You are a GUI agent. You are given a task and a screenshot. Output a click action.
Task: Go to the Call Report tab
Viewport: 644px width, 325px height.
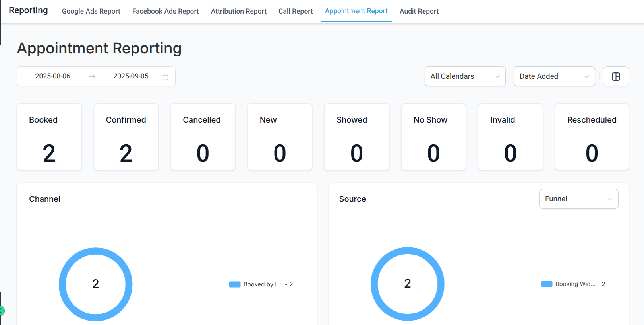point(296,11)
